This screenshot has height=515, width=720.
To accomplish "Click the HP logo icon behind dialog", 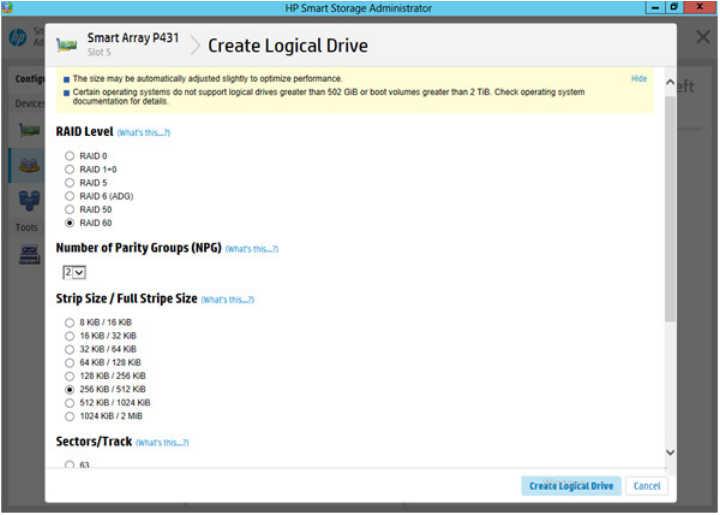I will click(18, 37).
